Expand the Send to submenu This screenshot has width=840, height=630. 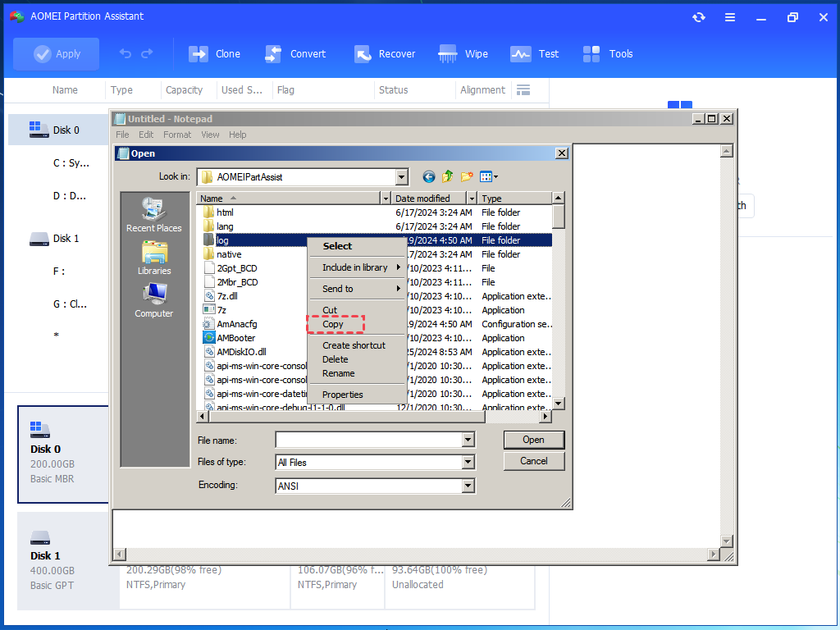coord(358,289)
